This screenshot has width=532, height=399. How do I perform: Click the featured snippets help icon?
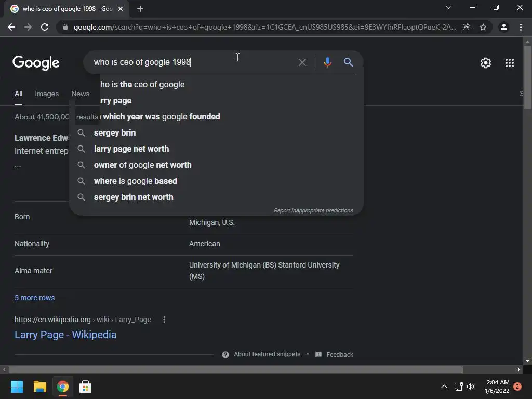click(225, 354)
